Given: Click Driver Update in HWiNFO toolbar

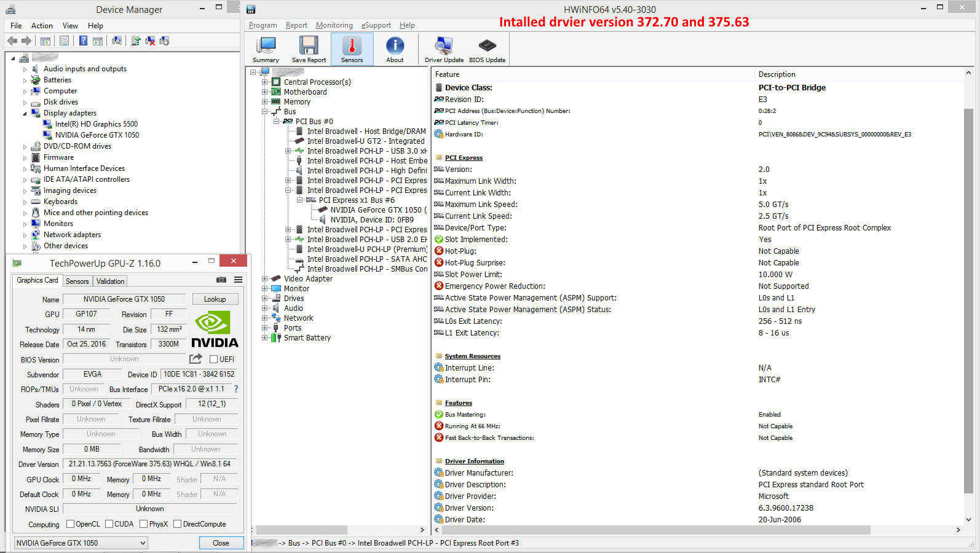Looking at the screenshot, I should click(x=444, y=49).
